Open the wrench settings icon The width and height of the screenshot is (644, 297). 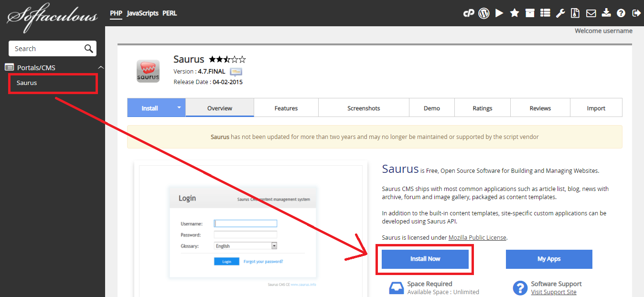[560, 13]
